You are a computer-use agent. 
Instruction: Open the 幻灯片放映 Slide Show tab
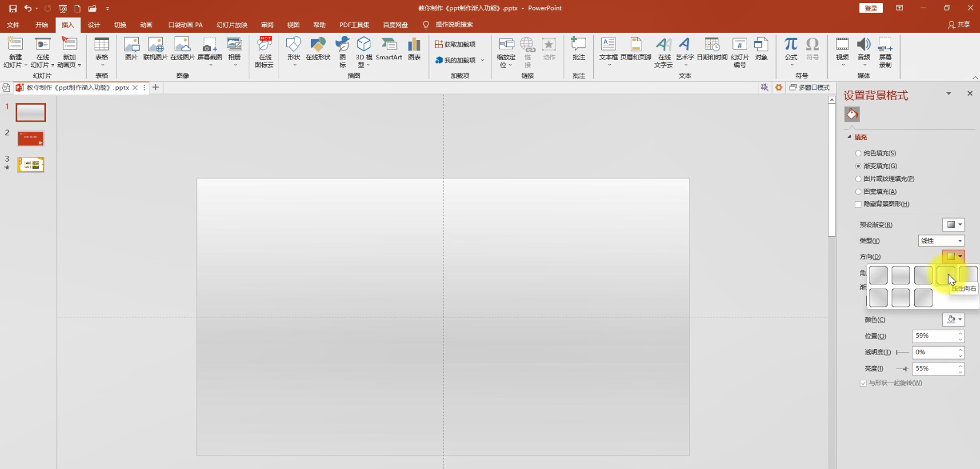tap(232, 25)
